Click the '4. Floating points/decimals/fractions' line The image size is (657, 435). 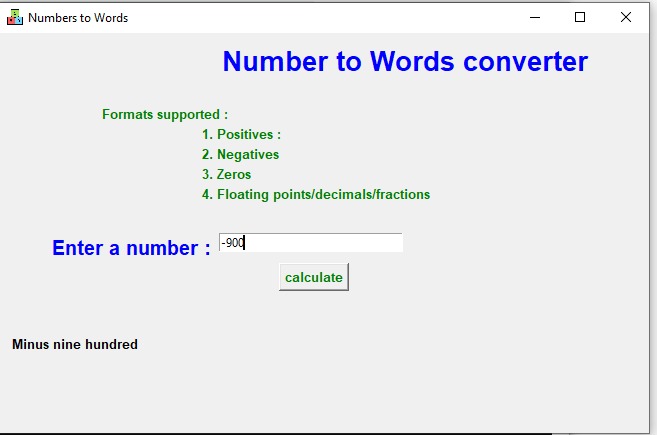click(x=316, y=194)
